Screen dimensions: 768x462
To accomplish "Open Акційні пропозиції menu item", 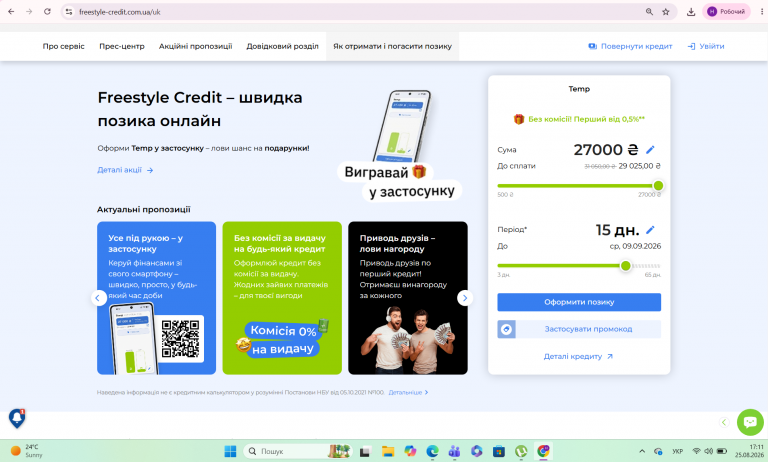I will click(x=195, y=47).
